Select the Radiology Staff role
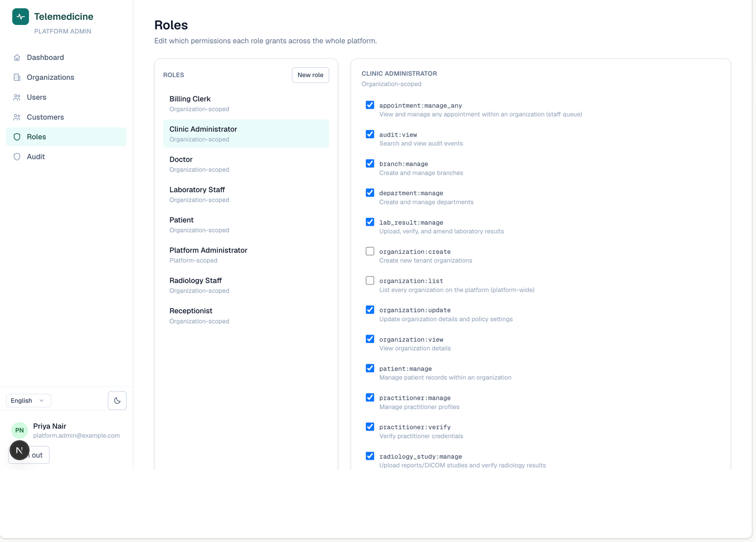756x542 pixels. (246, 285)
